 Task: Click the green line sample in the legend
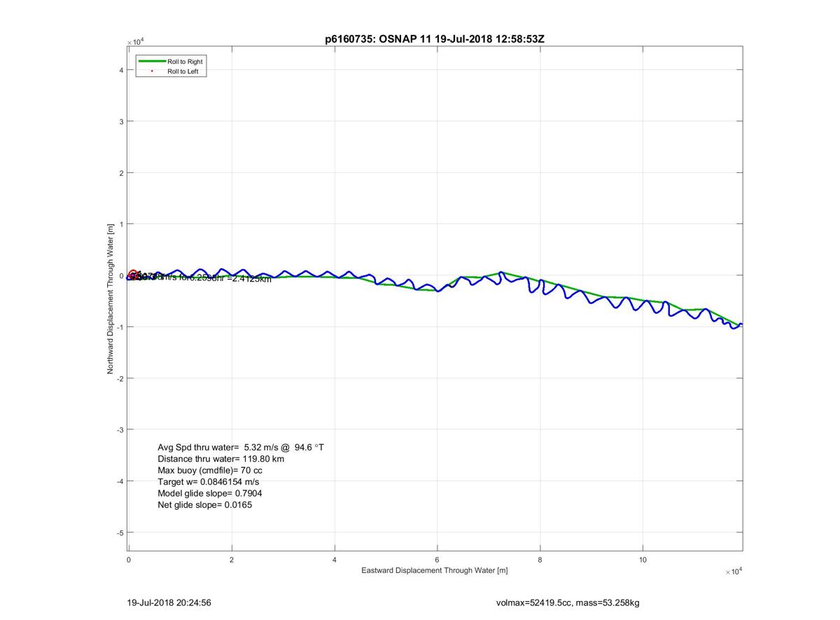point(152,62)
